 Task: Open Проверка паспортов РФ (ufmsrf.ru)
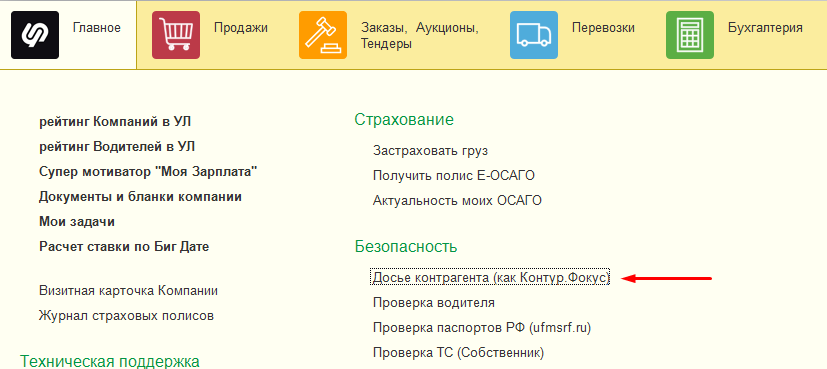pyautogui.click(x=482, y=328)
